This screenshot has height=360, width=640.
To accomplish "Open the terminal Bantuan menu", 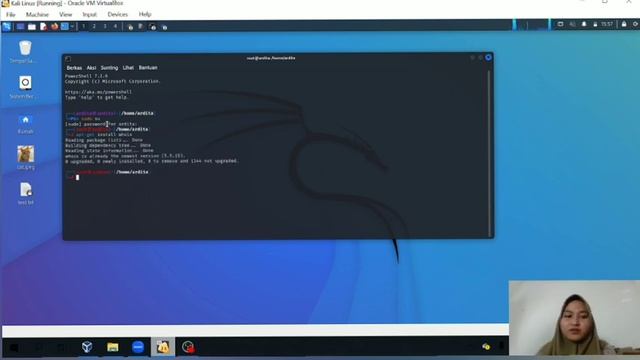I will (x=148, y=68).
